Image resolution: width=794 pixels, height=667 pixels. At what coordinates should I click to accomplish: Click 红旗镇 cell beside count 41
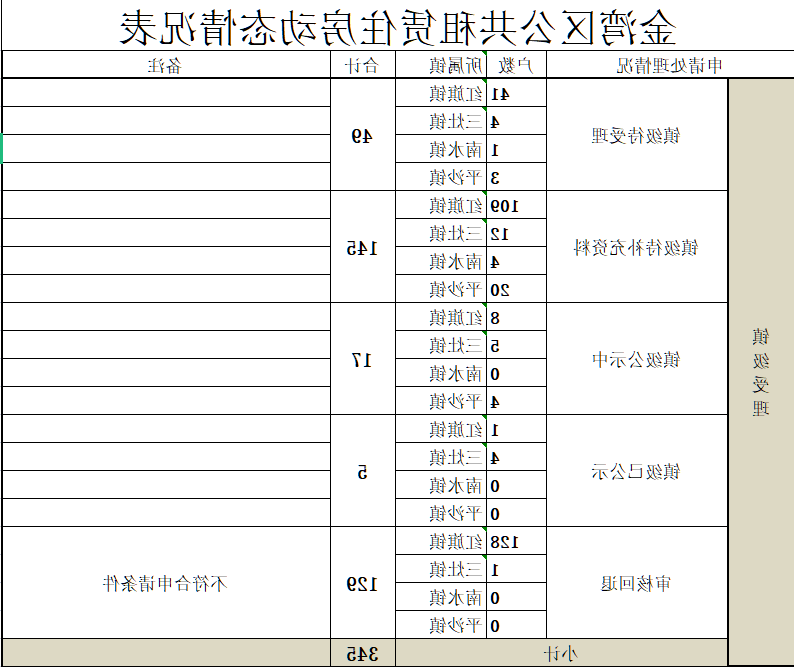(441, 93)
